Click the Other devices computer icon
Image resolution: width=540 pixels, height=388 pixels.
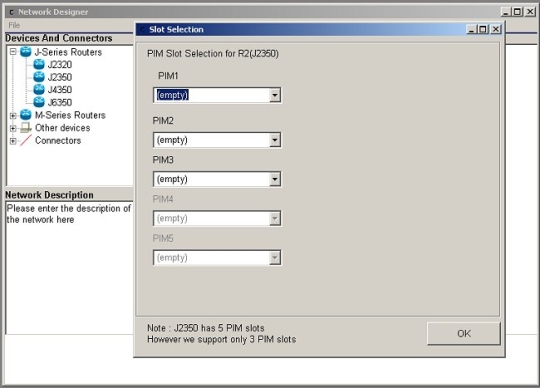pyautogui.click(x=25, y=128)
